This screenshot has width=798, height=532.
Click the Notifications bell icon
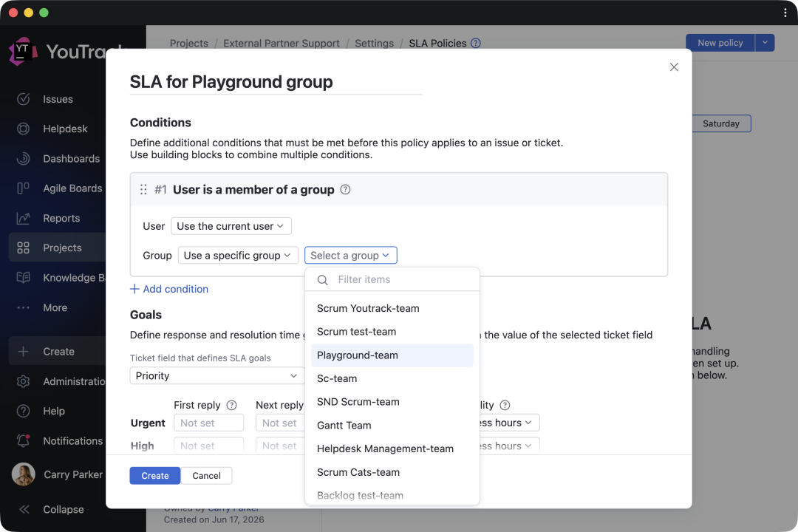[x=24, y=441]
